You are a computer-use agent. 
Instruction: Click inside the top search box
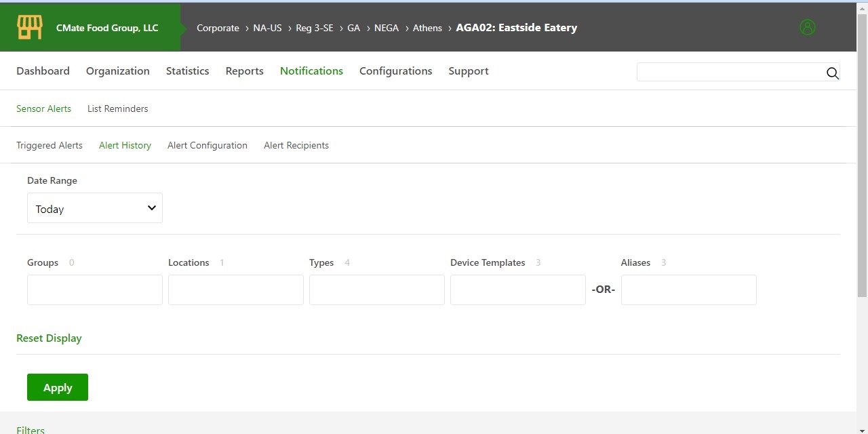click(729, 73)
